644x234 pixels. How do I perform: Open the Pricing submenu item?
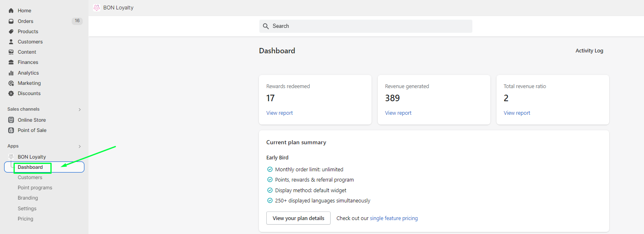tap(25, 219)
